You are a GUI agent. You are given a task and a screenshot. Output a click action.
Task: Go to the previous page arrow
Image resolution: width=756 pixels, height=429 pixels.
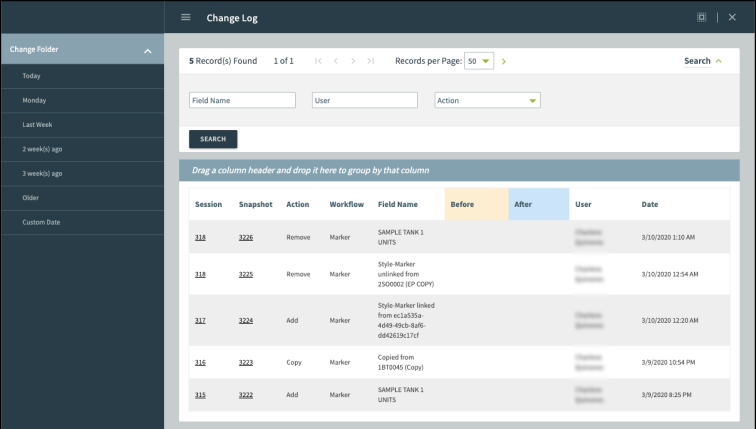[x=336, y=61]
